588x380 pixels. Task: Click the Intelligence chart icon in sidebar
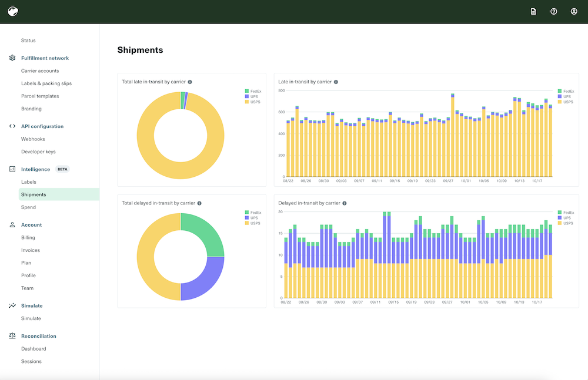tap(12, 169)
